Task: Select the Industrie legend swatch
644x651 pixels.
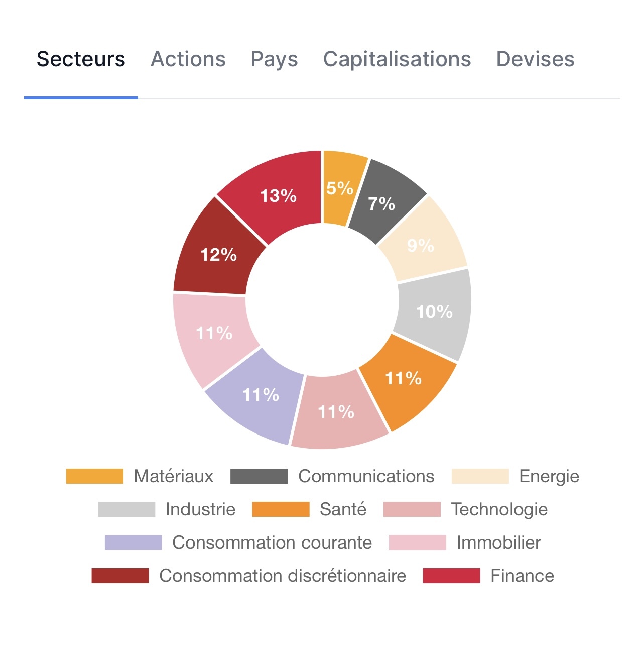Action: [126, 509]
